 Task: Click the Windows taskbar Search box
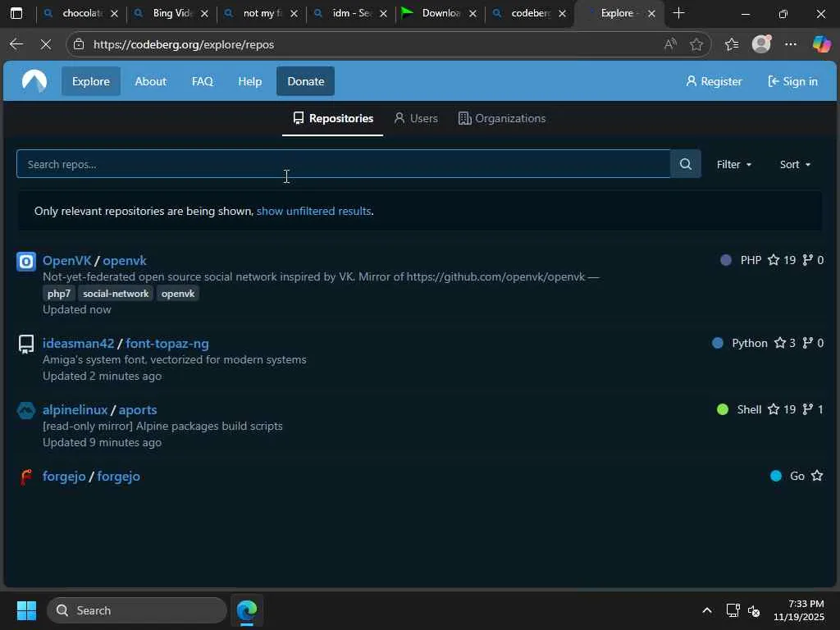point(137,610)
